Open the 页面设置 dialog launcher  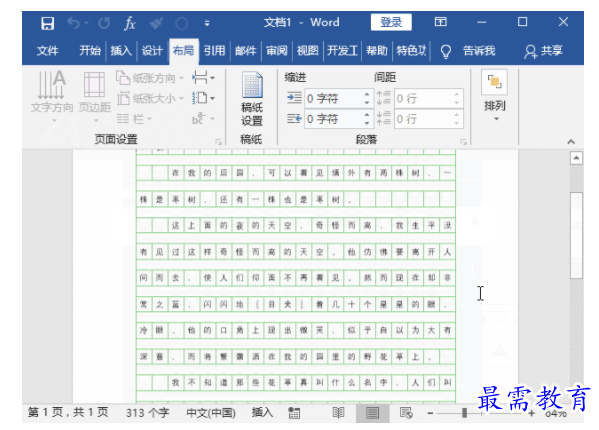click(219, 142)
